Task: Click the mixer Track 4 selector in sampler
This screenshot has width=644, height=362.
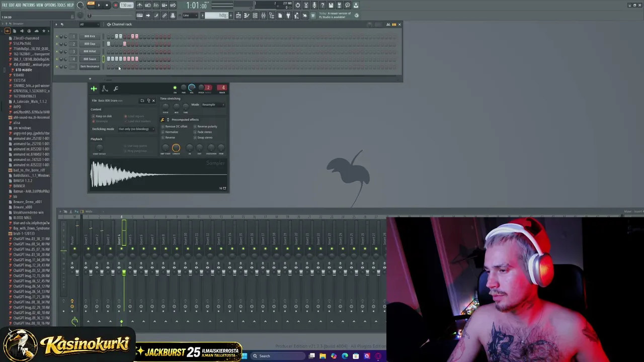Action: tap(222, 88)
